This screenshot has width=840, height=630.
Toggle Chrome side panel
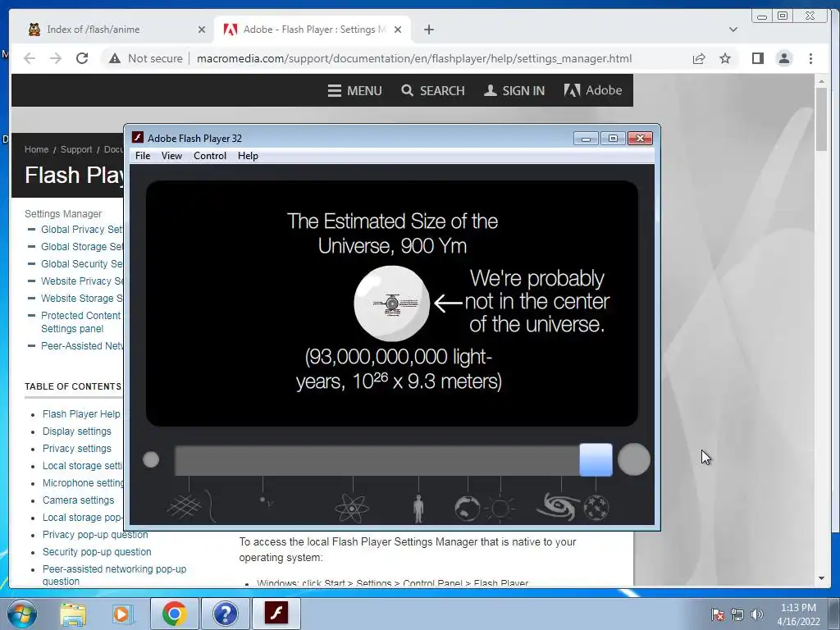click(x=757, y=58)
